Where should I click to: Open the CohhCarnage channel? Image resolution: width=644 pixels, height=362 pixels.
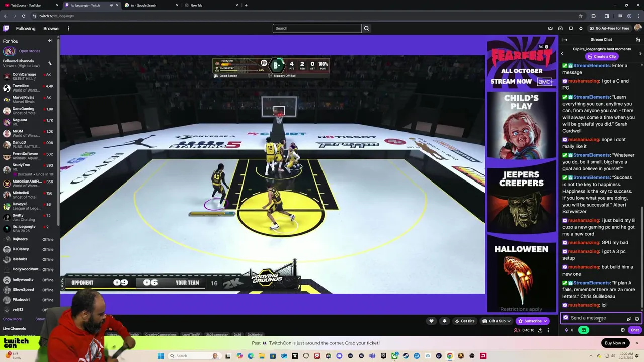click(28, 76)
